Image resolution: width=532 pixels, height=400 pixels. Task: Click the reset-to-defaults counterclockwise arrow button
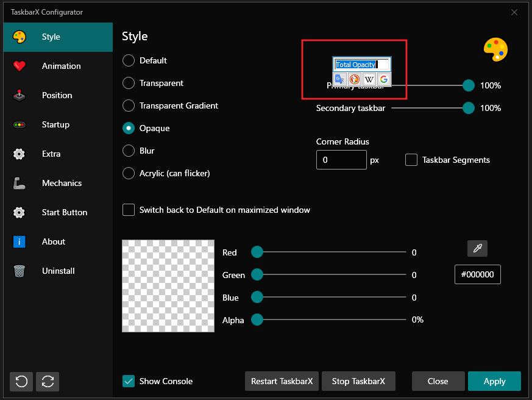(21, 381)
